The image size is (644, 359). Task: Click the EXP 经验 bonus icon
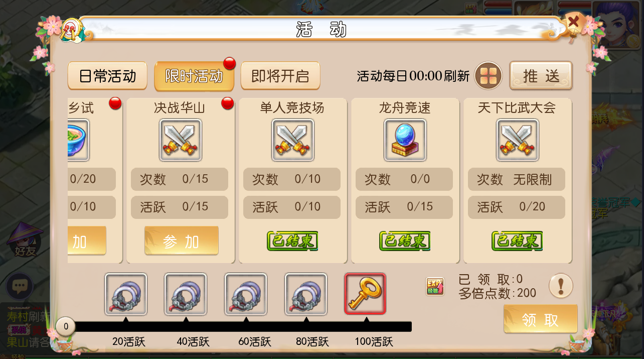[x=435, y=287]
